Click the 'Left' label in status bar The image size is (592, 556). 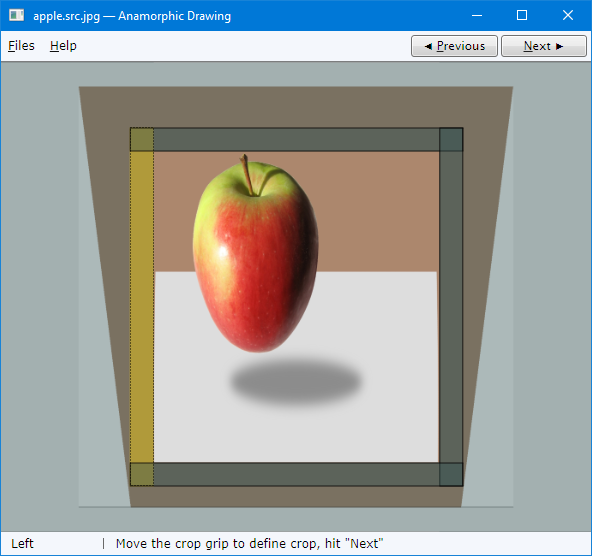click(x=22, y=544)
